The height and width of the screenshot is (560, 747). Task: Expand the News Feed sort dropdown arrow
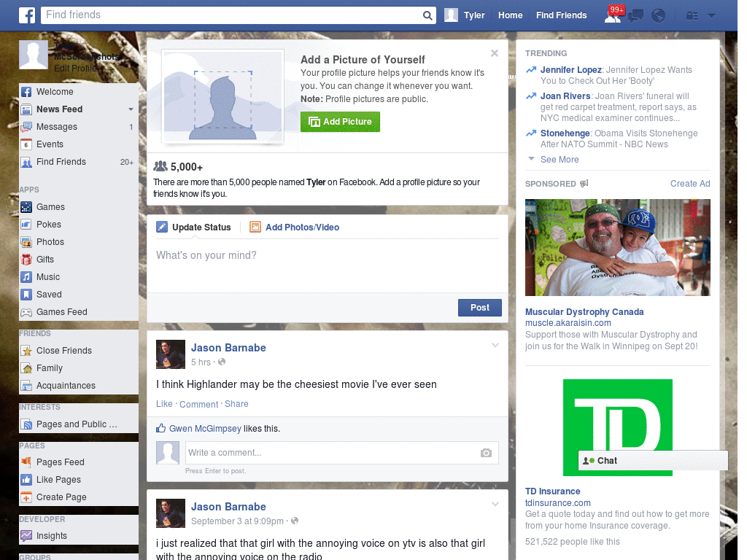point(131,109)
